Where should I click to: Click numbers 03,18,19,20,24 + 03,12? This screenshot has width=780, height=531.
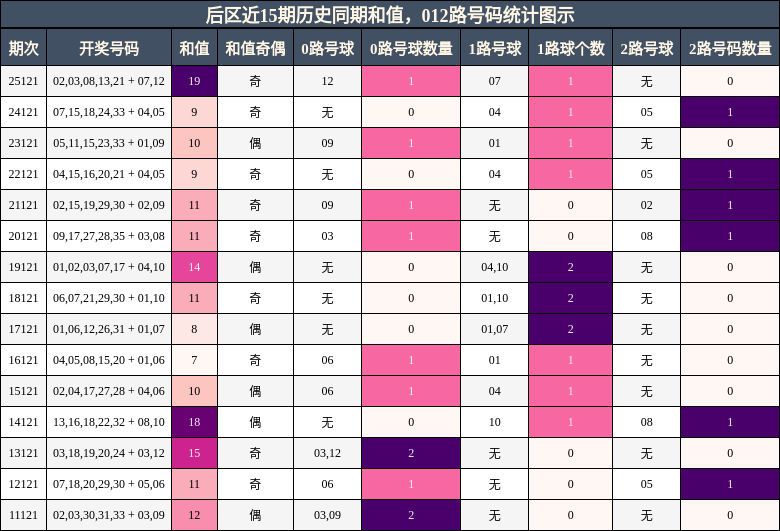point(109,453)
